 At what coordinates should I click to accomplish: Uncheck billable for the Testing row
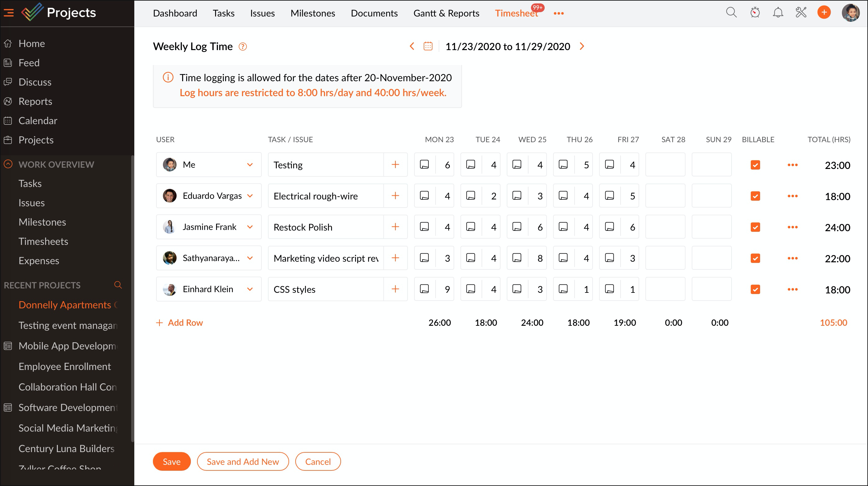click(755, 165)
